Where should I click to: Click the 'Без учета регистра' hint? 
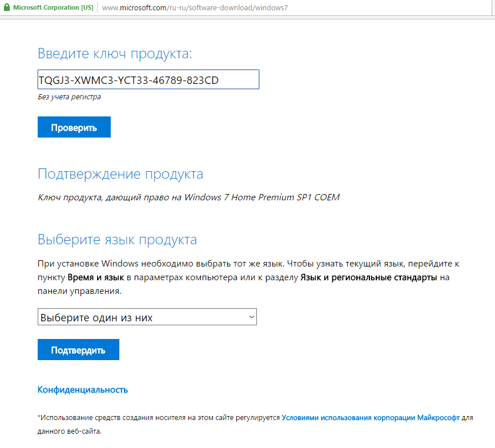[69, 97]
